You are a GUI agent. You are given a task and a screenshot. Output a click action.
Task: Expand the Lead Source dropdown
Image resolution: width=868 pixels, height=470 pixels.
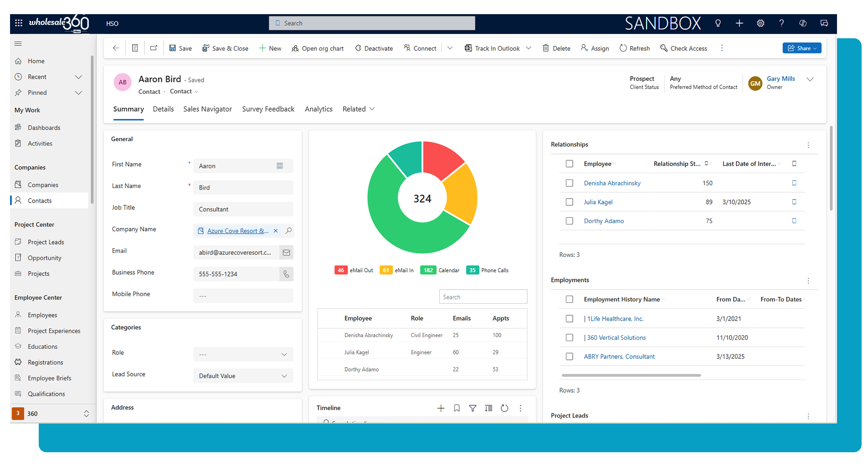click(x=284, y=376)
